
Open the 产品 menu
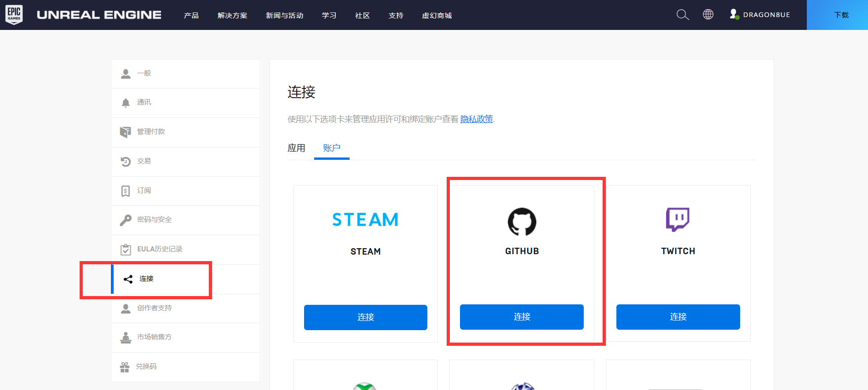pyautogui.click(x=191, y=15)
